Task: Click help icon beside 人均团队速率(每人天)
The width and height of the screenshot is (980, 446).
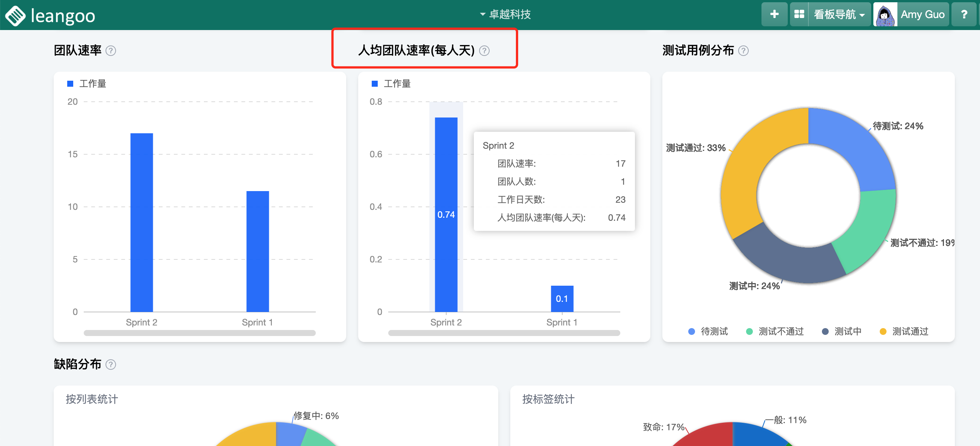Action: (484, 51)
